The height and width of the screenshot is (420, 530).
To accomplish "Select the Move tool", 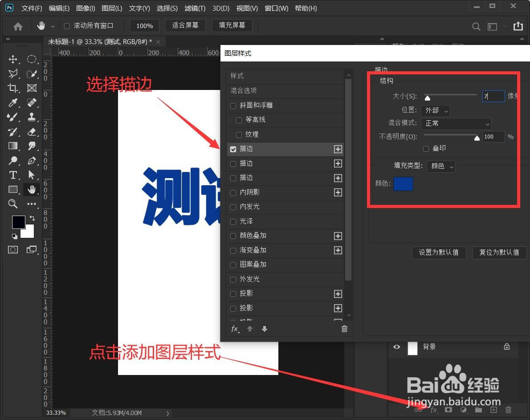I will (13, 59).
